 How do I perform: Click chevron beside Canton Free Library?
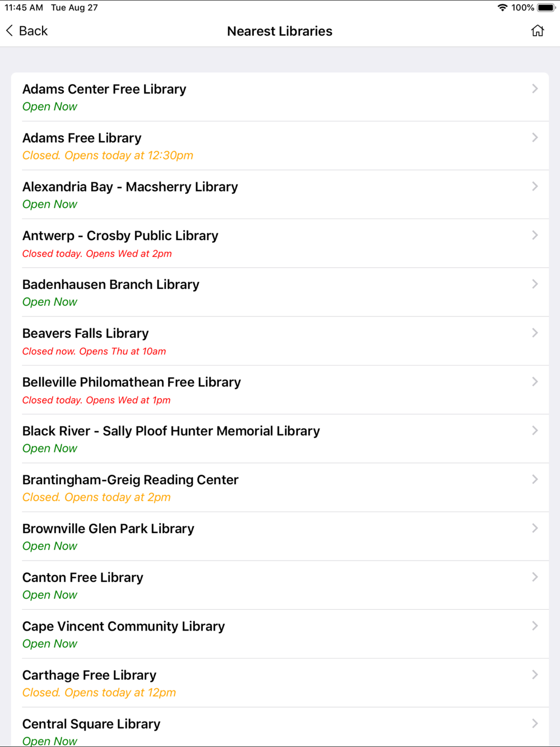pyautogui.click(x=535, y=577)
